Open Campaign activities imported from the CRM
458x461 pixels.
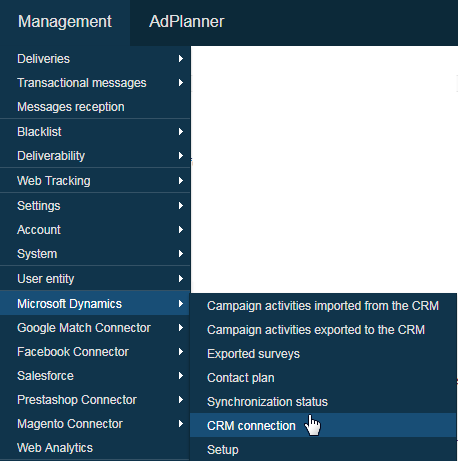coord(323,306)
